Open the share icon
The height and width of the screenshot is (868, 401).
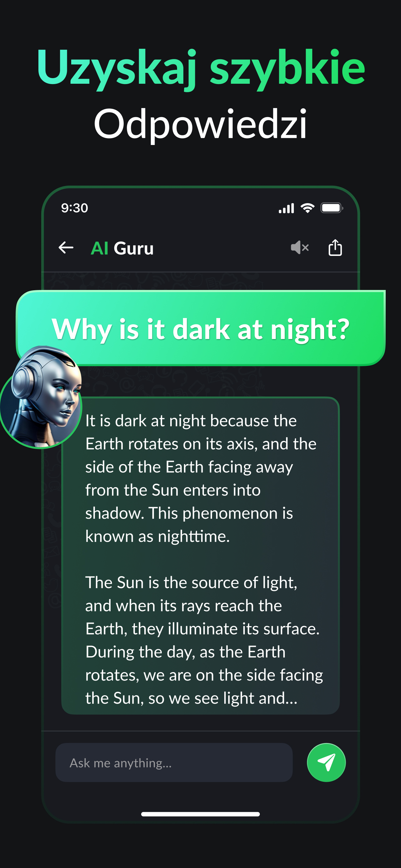tap(335, 248)
